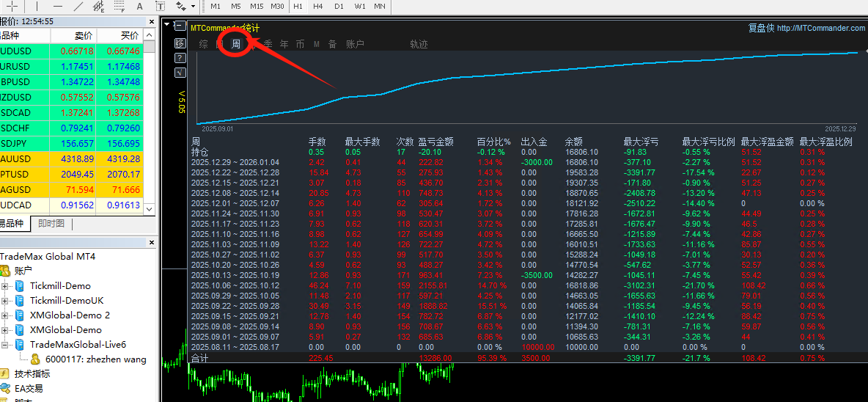868x402 pixels.
Task: Open the 轨迹 track tab
Action: pyautogui.click(x=419, y=44)
